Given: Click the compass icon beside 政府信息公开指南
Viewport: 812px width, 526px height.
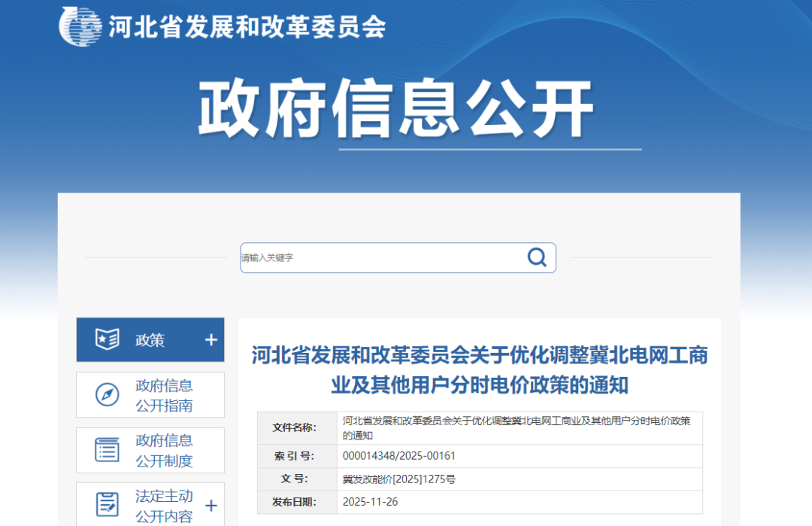Looking at the screenshot, I should pos(108,394).
